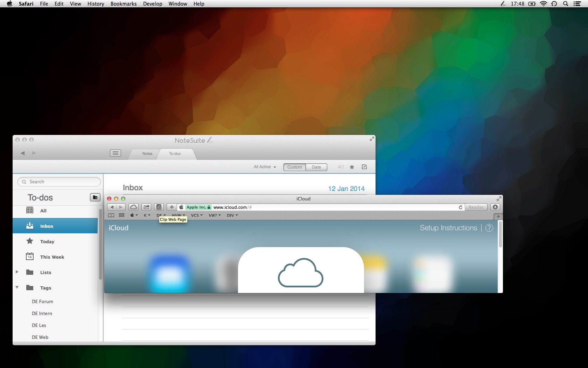Screen dimensions: 588x368
Task: Select the Lists folder row
Action: [55, 272]
